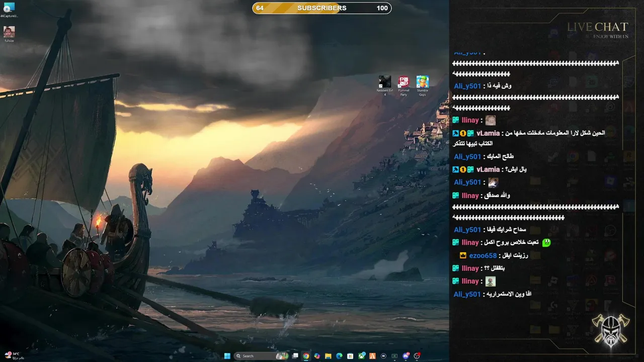Click the taskbar Search box
Screen dimensions: 644x362
click(x=262, y=356)
